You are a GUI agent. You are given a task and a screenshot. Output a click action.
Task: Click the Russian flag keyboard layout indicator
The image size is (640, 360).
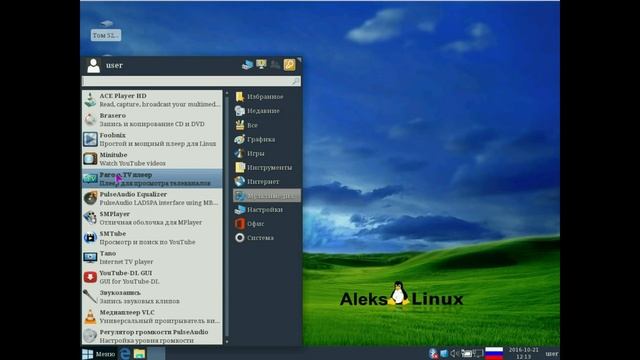click(494, 353)
